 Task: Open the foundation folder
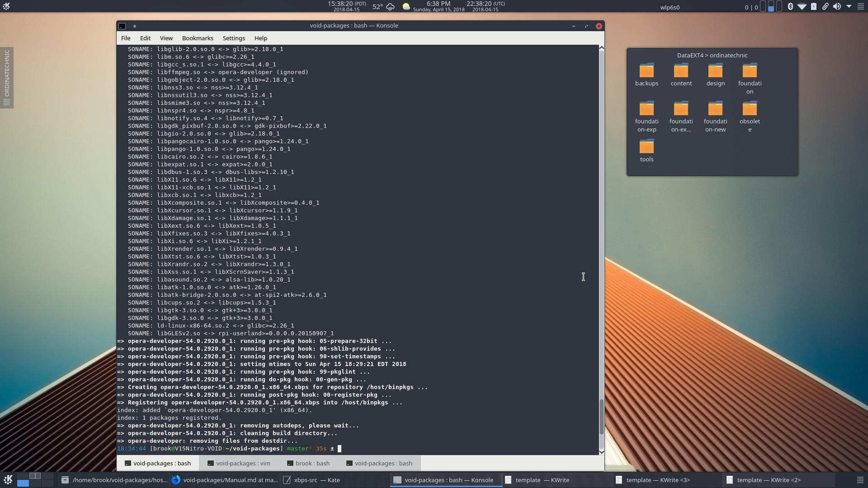[x=750, y=79]
